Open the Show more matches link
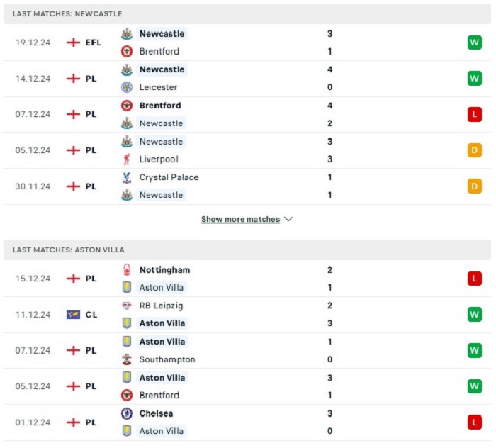 point(240,219)
